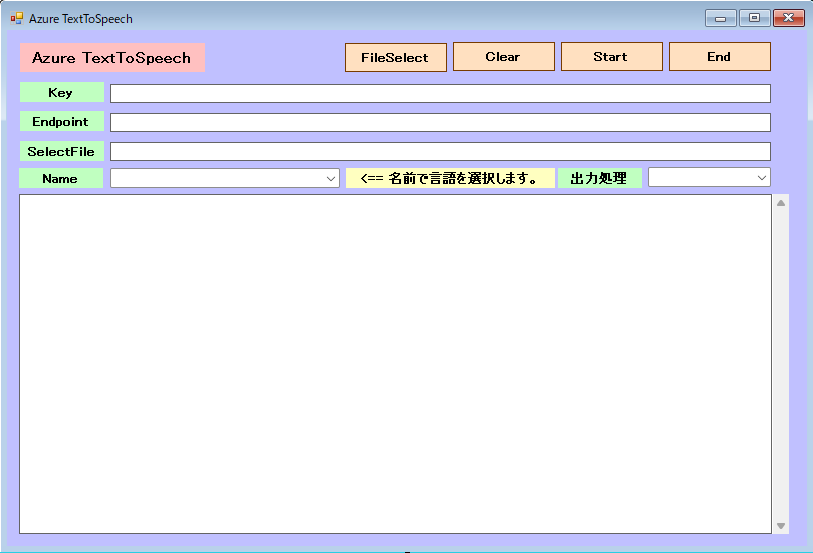Click the green Key label
Viewport: 813px width, 553px height.
(61, 93)
